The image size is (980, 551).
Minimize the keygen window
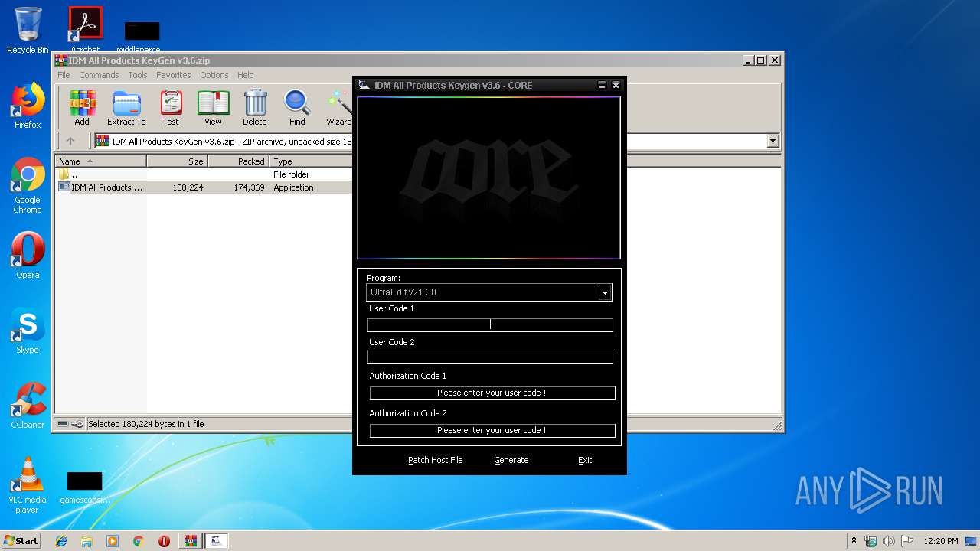coord(602,86)
